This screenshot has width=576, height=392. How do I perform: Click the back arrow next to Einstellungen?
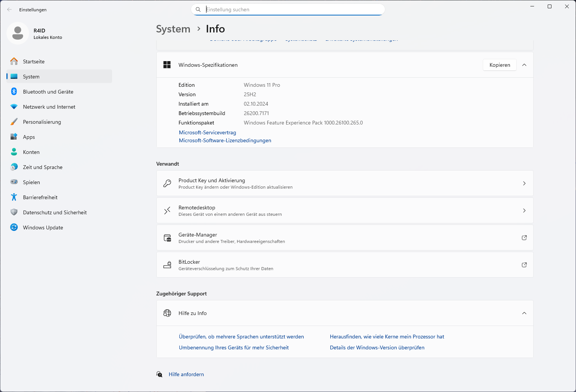coord(9,10)
